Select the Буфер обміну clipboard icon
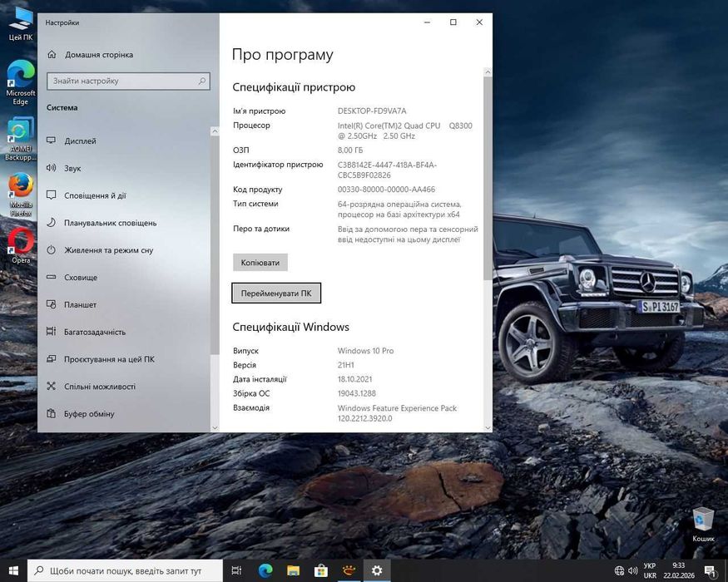The height and width of the screenshot is (582, 728). (x=51, y=413)
